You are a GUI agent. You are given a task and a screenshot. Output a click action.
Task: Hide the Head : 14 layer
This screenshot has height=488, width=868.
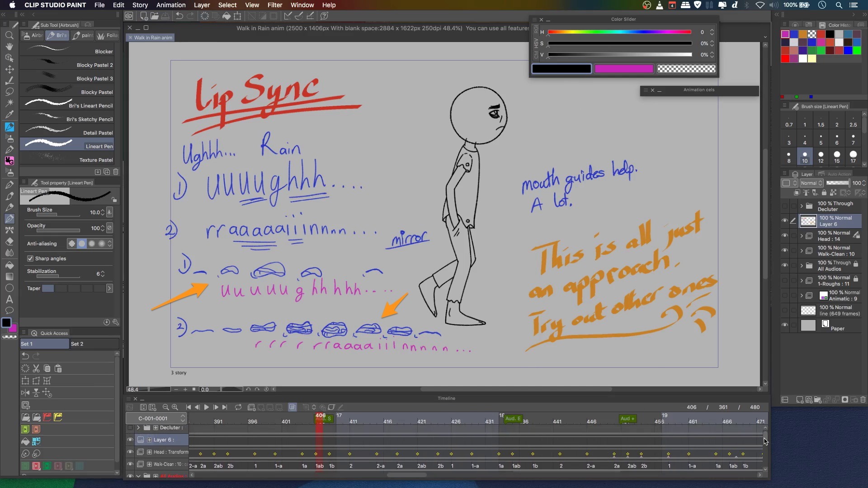784,236
